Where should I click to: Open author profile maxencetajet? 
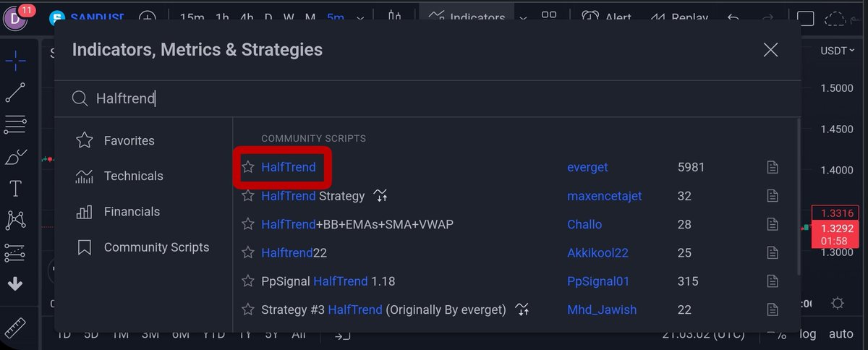click(x=604, y=196)
